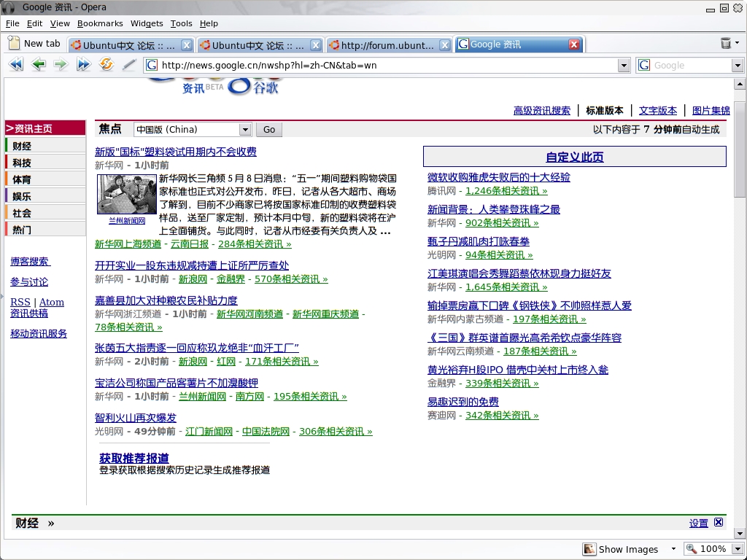Image resolution: width=747 pixels, height=560 pixels.
Task: Click the scrollbar up arrow
Action: click(x=740, y=85)
